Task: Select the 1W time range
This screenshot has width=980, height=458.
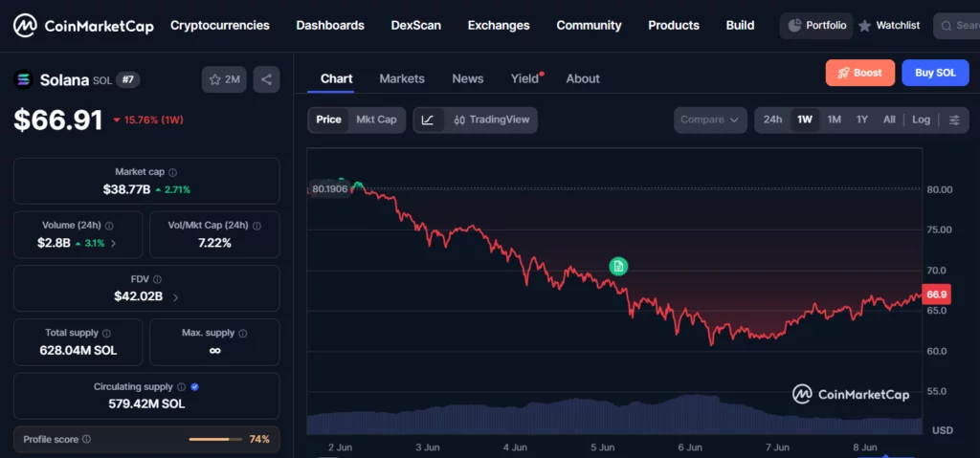Action: tap(805, 120)
